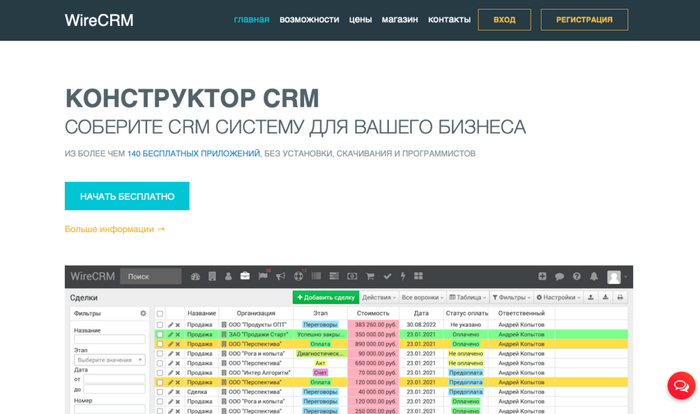Click the upload icon beside Настройки

point(591,297)
